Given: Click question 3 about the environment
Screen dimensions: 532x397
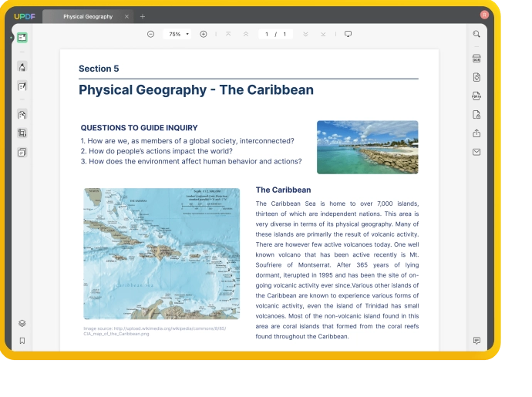Looking at the screenshot, I should tap(191, 161).
